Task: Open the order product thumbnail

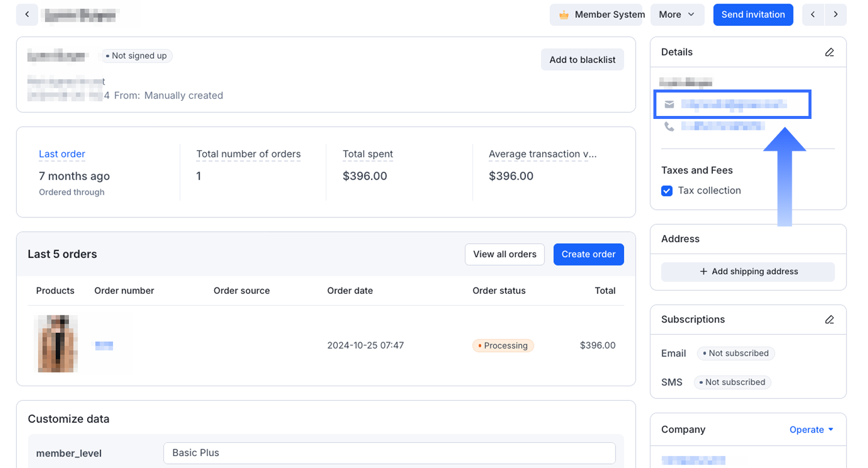Action: click(58, 344)
